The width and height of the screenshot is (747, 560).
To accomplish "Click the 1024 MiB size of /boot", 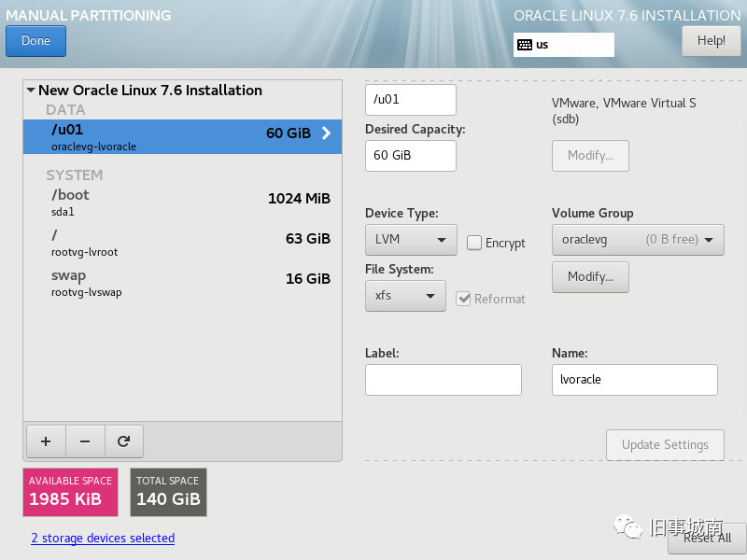I will (x=299, y=199).
